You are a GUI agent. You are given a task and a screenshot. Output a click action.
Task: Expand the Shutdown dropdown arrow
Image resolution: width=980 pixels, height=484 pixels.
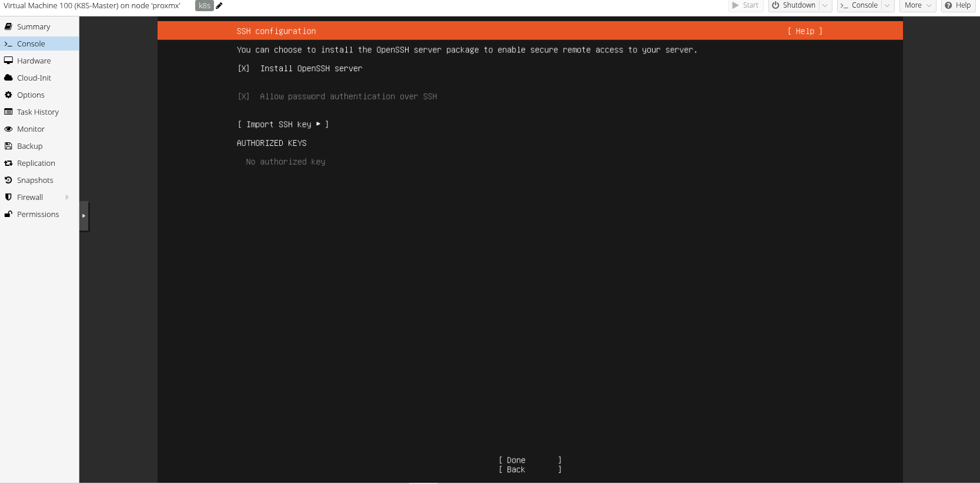tap(825, 6)
